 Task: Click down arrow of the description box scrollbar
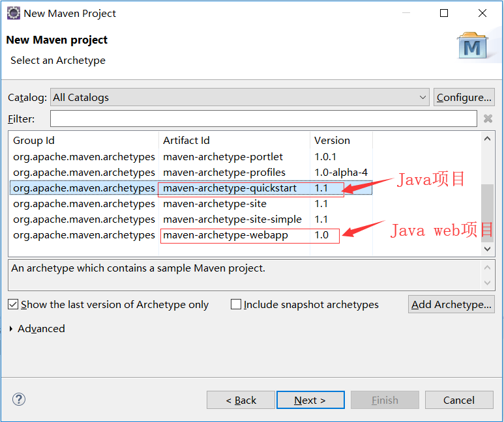point(487,283)
